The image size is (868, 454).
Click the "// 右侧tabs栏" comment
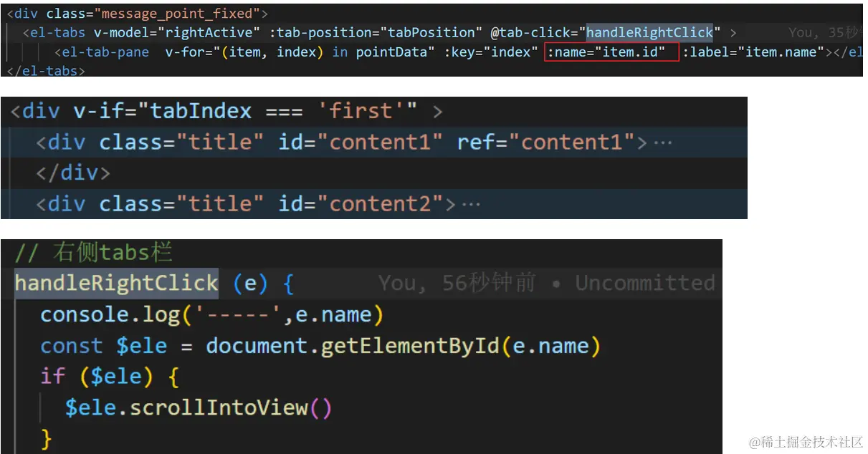pos(94,253)
